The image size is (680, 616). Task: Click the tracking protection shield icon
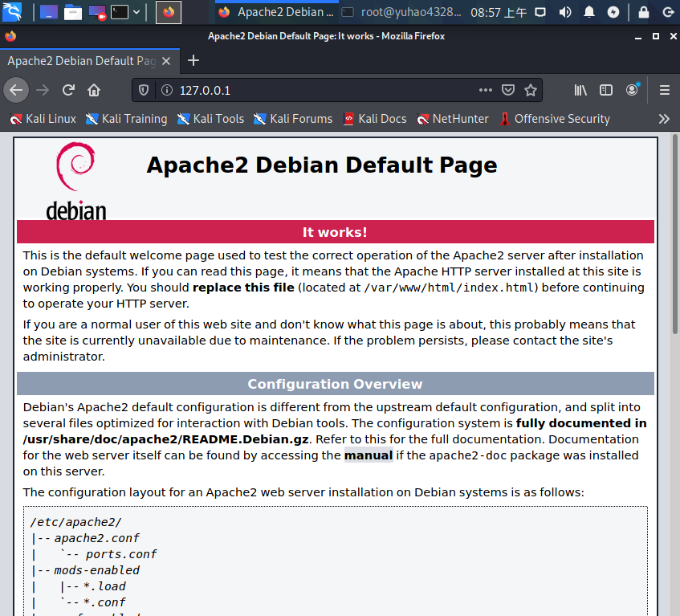(x=144, y=90)
